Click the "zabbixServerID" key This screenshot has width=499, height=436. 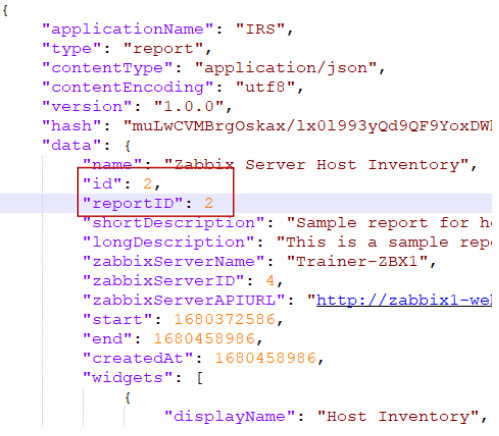[x=163, y=281]
